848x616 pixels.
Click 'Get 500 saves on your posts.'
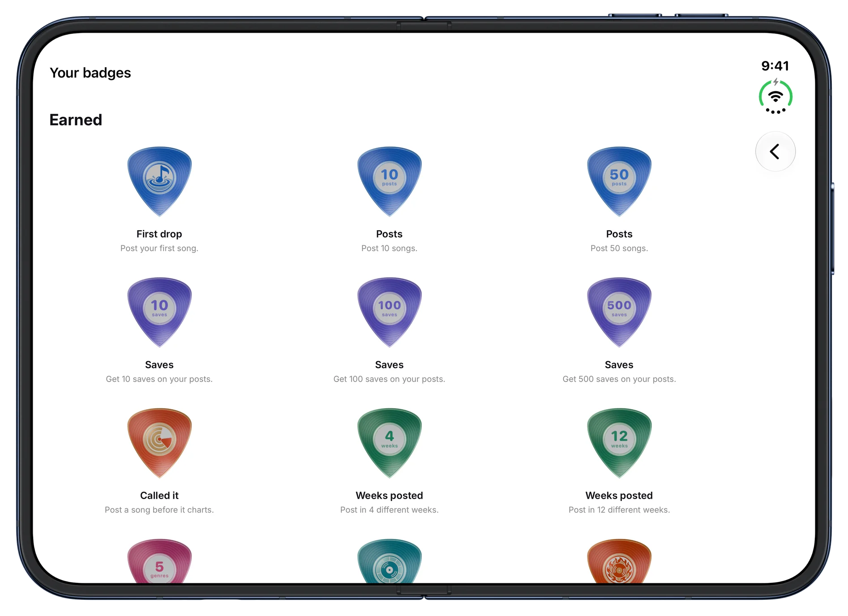619,379
